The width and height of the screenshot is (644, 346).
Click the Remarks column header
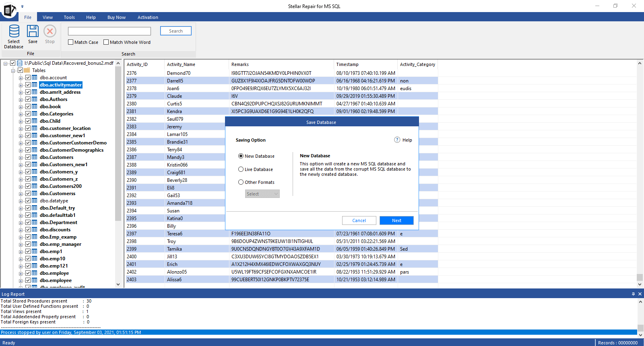coord(281,64)
